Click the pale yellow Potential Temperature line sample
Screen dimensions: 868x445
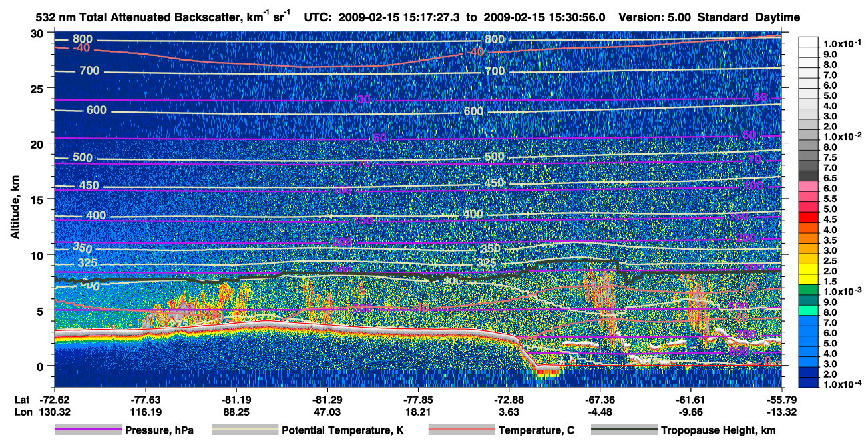point(245,430)
